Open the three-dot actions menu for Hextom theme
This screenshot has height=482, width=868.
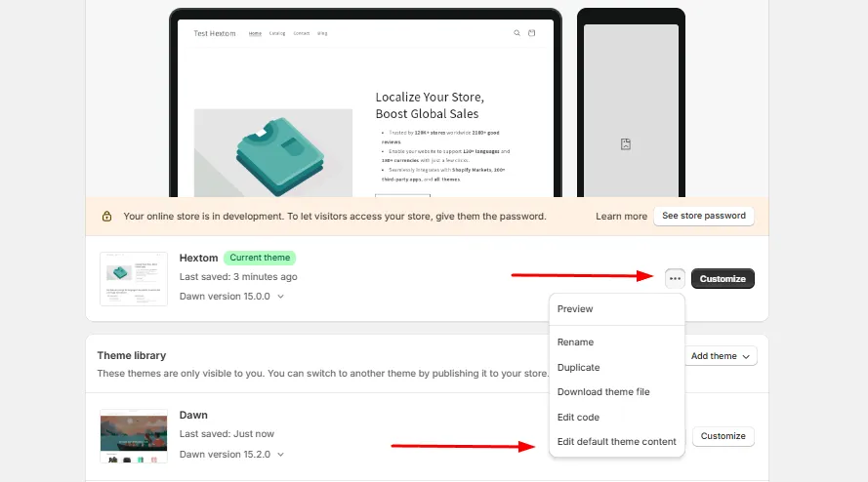675,278
